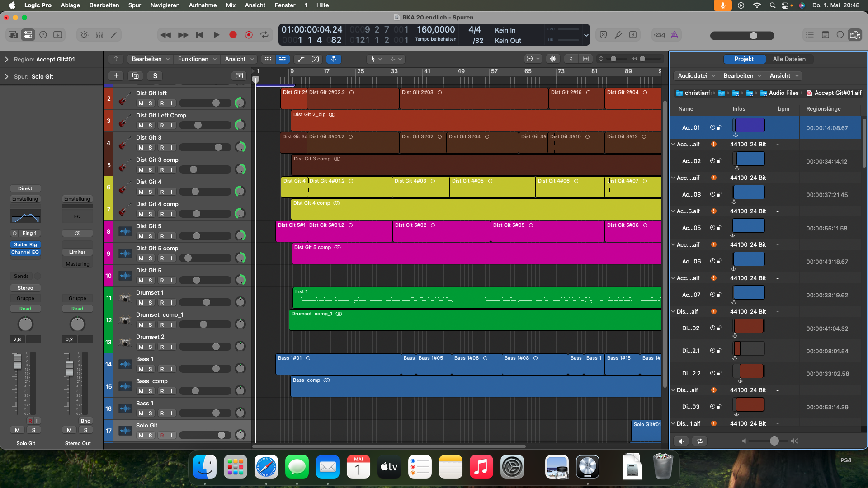Record-enable the Solo Git track
Viewport: 868px width, 488px height.
pos(162,436)
